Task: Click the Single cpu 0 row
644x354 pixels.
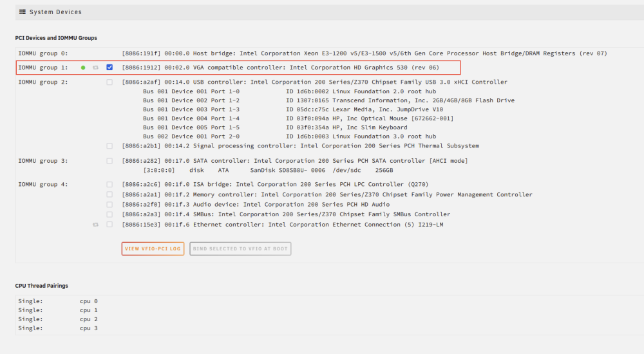Action: (58, 301)
